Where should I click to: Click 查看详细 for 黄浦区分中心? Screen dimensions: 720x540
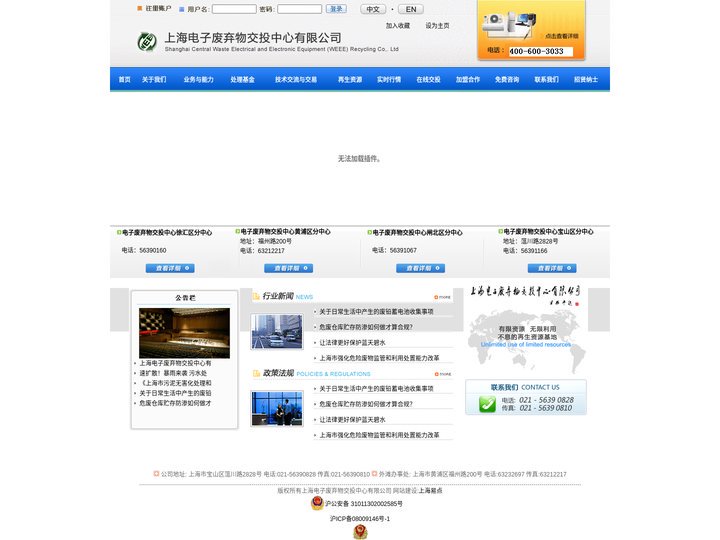[x=288, y=268]
